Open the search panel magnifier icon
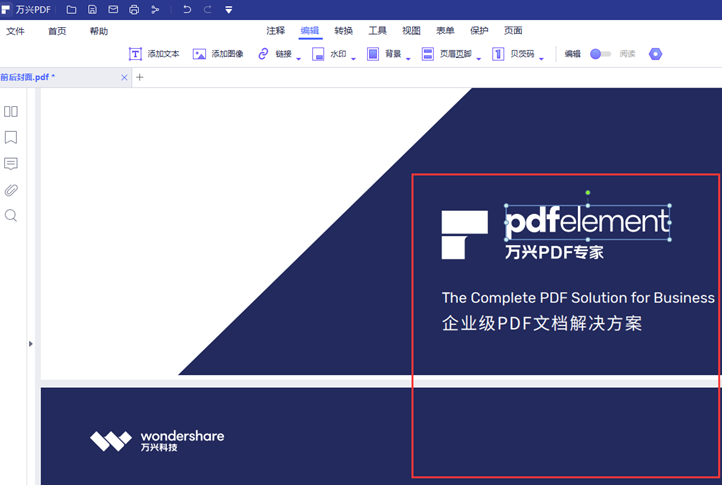The height and width of the screenshot is (485, 722). pyautogui.click(x=11, y=216)
